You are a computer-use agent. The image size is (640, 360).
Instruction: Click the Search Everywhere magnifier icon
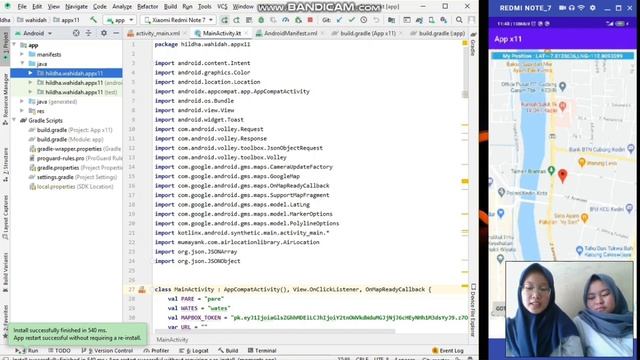tap(459, 20)
